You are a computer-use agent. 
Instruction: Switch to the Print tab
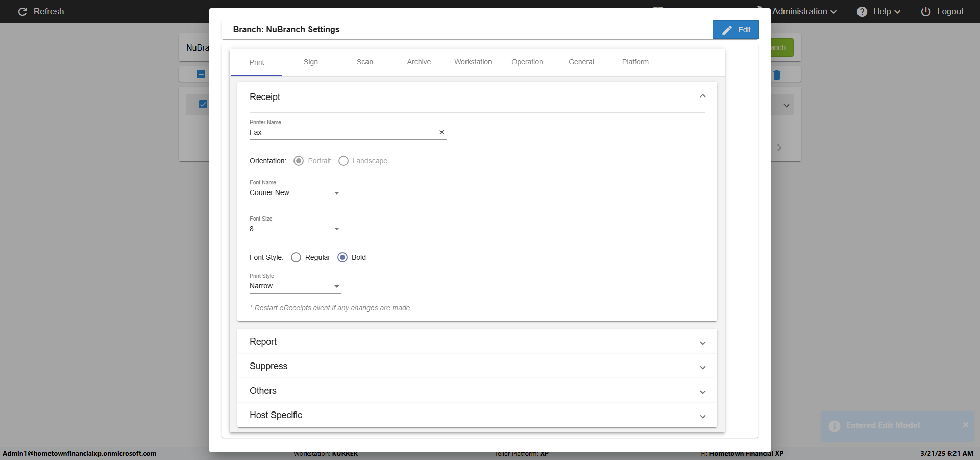pos(257,62)
